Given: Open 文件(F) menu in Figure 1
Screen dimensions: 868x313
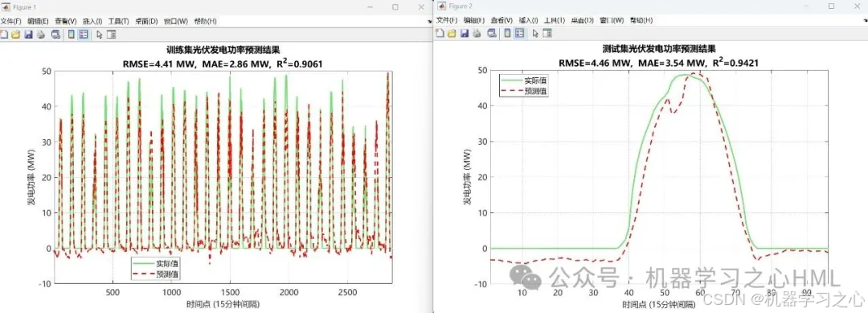Looking at the screenshot, I should point(11,21).
